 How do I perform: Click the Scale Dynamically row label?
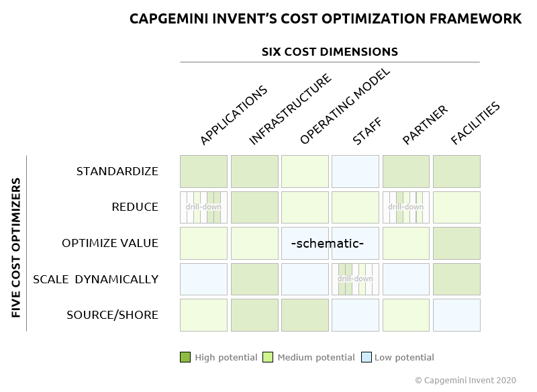(95, 279)
